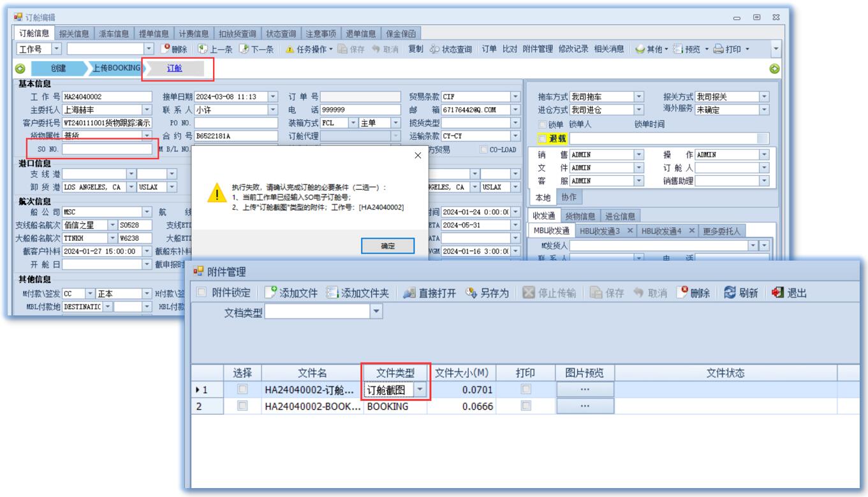868x497 pixels.
Task: Tick the select checkbox for row 1
Action: pyautogui.click(x=242, y=390)
